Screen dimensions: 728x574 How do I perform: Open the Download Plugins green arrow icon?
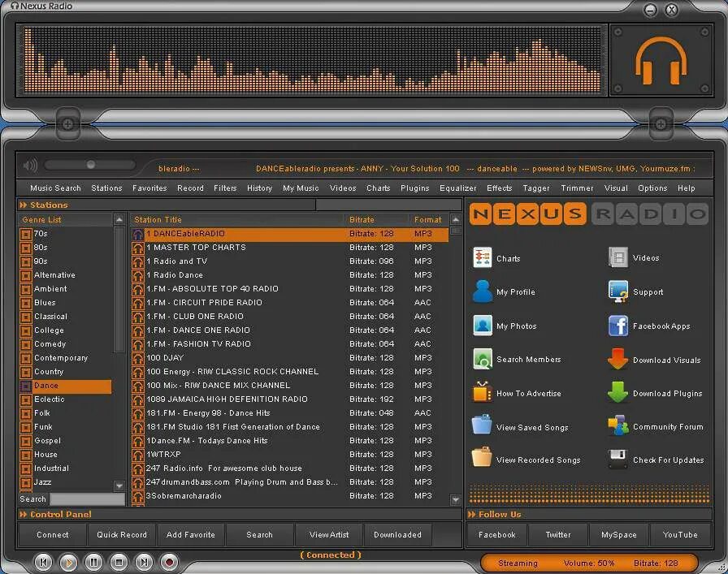click(618, 393)
